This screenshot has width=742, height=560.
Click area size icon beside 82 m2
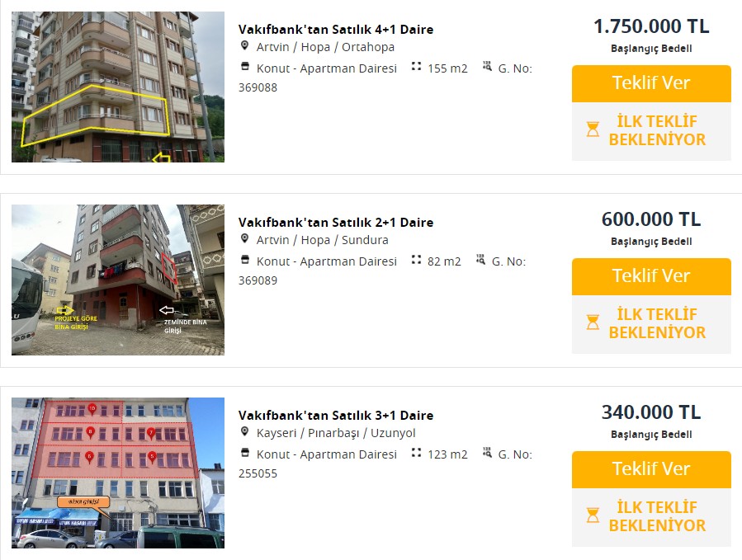click(x=416, y=260)
